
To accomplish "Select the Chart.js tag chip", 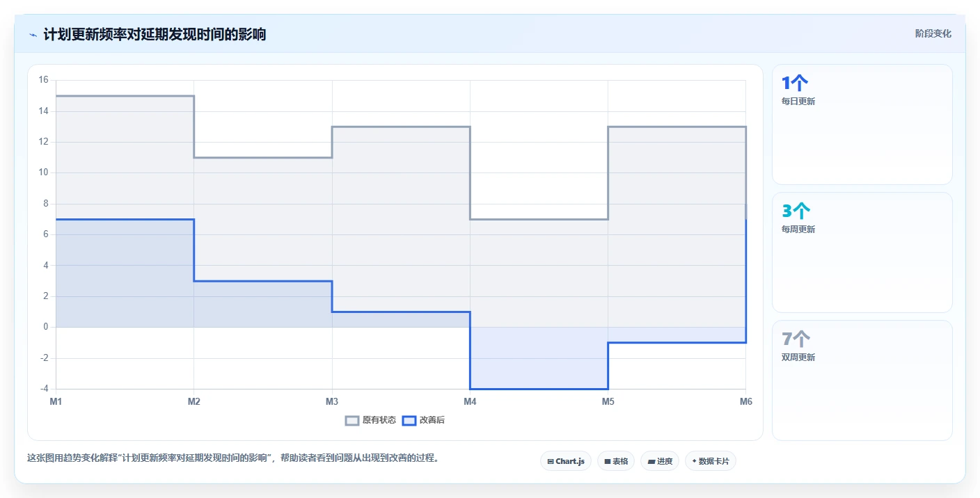I will click(x=566, y=461).
